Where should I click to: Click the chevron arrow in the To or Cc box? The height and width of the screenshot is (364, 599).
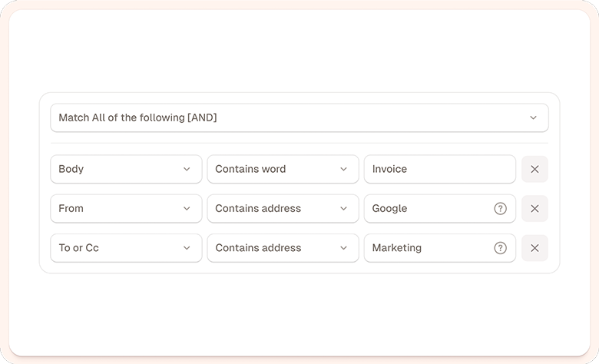(x=187, y=248)
